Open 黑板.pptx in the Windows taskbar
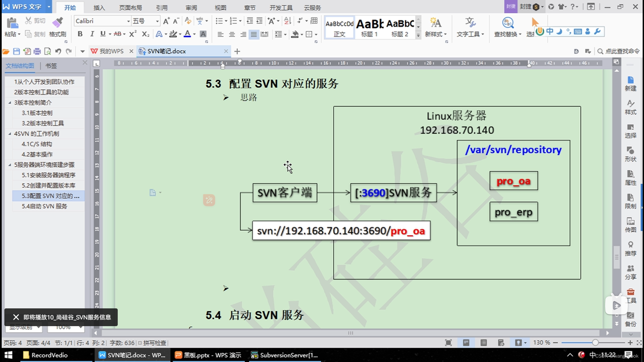The image size is (644, 362). (x=208, y=355)
